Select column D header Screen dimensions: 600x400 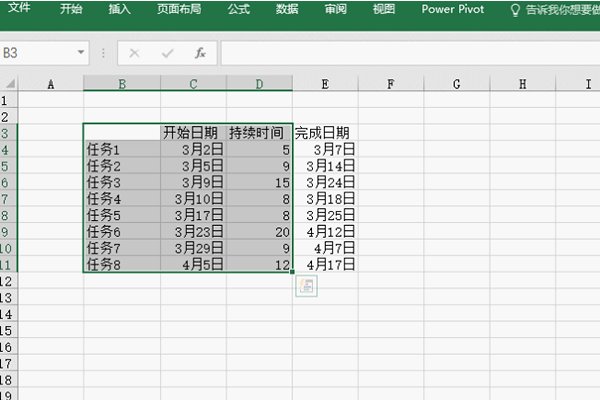pyautogui.click(x=259, y=84)
